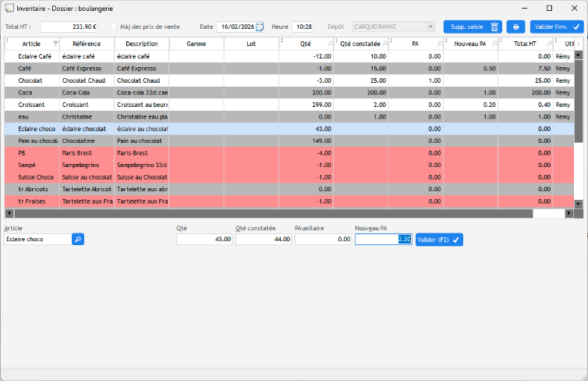Click the print icon button
Screen dimensions: 588x381
(515, 27)
